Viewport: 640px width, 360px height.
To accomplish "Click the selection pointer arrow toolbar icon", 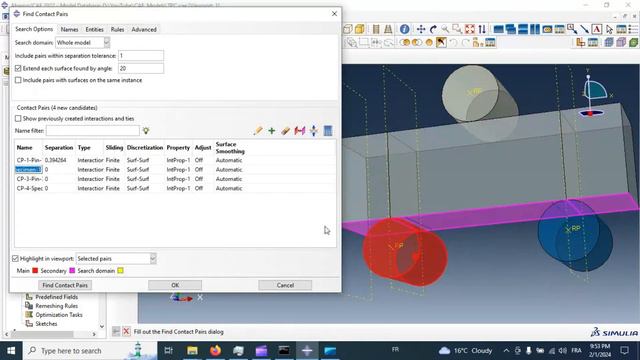I will click(x=609, y=29).
